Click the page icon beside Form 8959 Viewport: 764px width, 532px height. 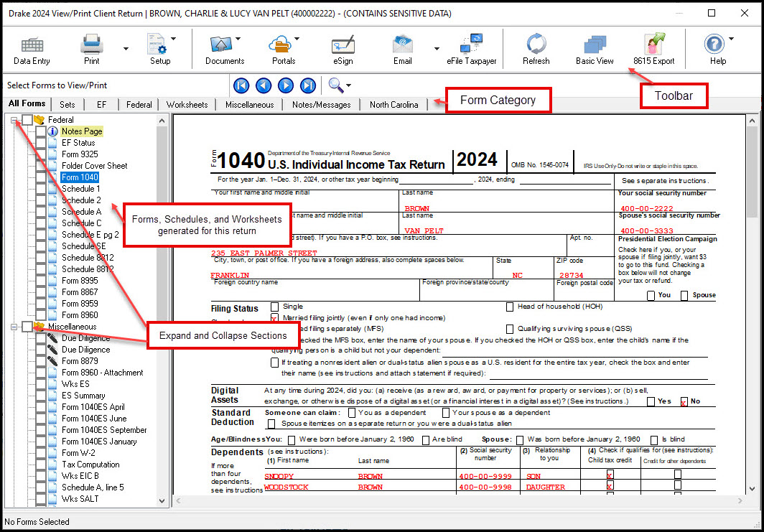click(x=53, y=304)
